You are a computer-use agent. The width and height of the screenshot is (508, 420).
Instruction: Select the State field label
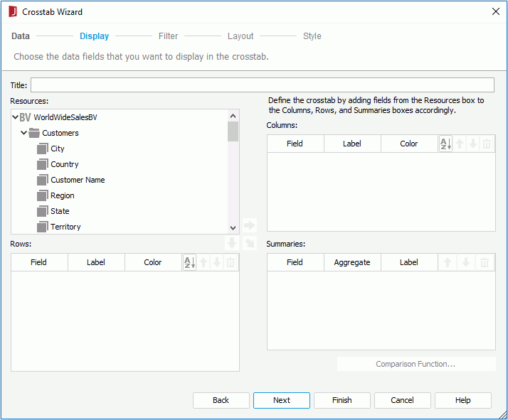(60, 211)
